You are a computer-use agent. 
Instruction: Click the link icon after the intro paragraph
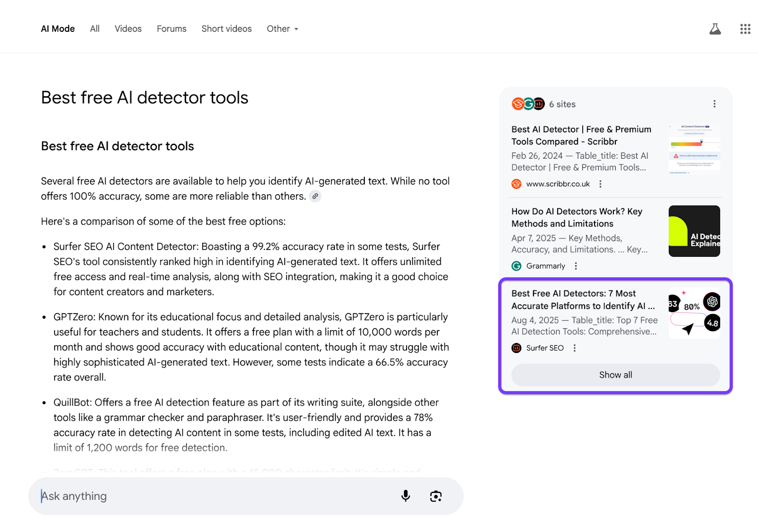pos(315,196)
